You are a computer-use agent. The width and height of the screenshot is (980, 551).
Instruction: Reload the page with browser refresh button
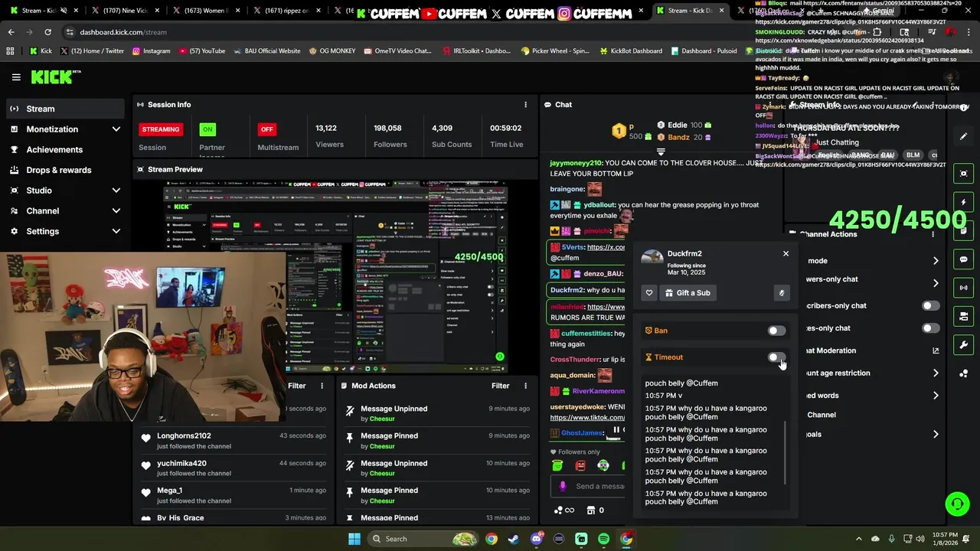pos(47,32)
